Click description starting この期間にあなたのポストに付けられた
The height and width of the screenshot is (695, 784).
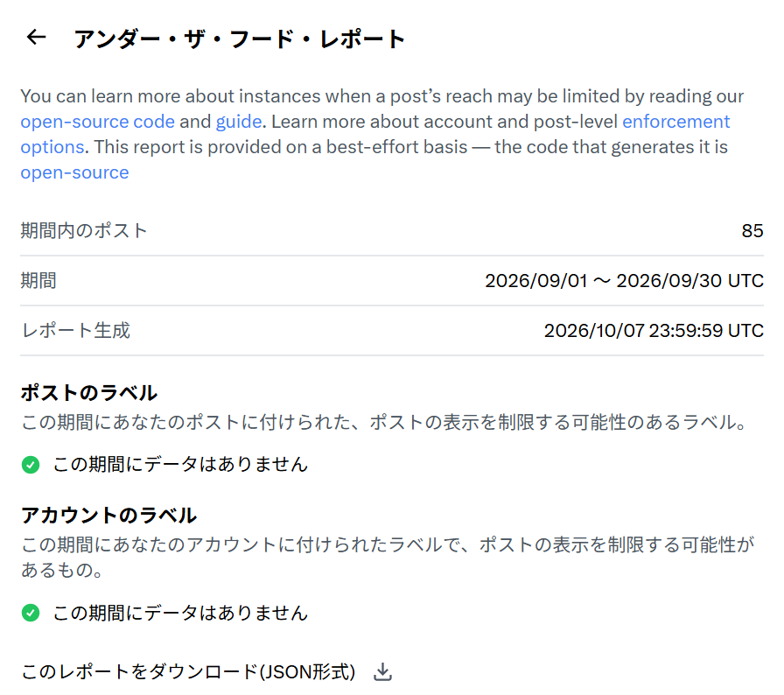click(x=385, y=423)
